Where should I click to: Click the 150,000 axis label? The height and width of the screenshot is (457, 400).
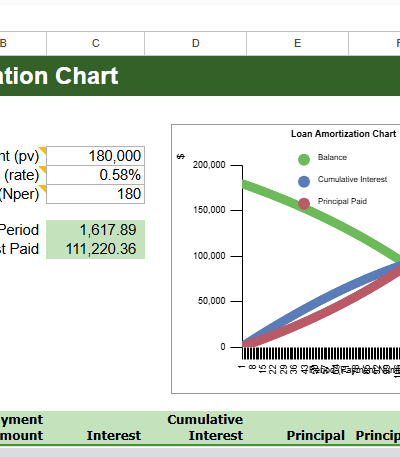click(x=209, y=210)
